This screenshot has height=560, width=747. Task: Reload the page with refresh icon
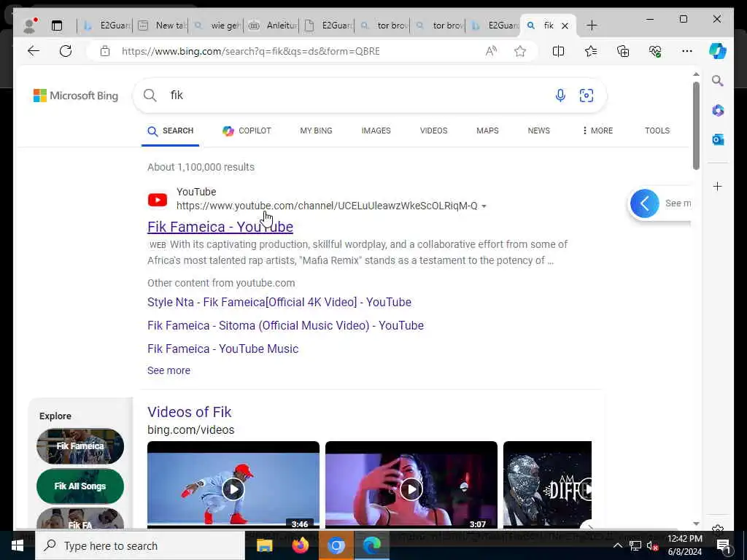pyautogui.click(x=66, y=51)
